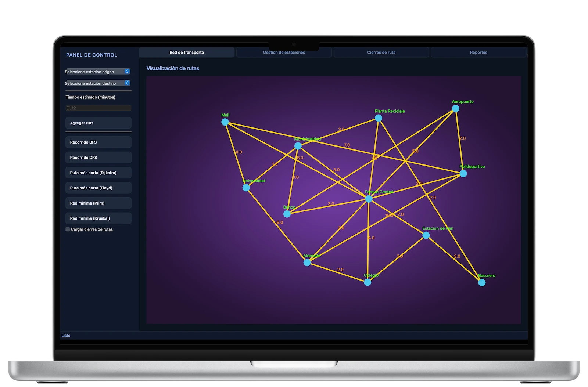Select the Parque Central node
Screen dimensions: 588x387
pyautogui.click(x=368, y=198)
